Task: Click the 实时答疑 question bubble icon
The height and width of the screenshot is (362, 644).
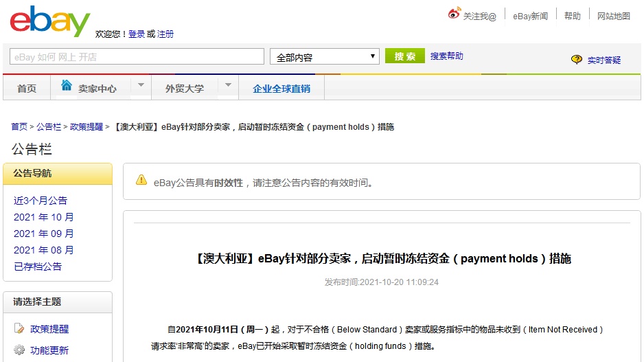Action: pyautogui.click(x=577, y=60)
